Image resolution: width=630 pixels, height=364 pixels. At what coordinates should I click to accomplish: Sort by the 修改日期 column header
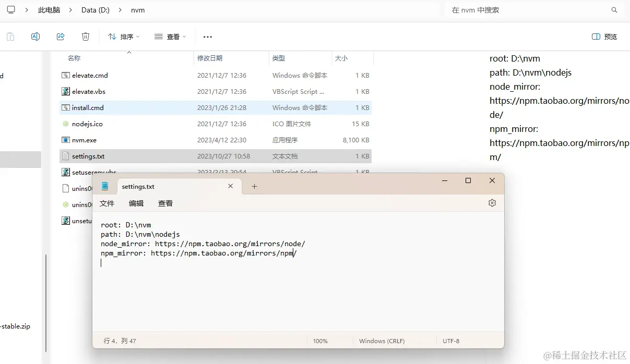coord(210,58)
